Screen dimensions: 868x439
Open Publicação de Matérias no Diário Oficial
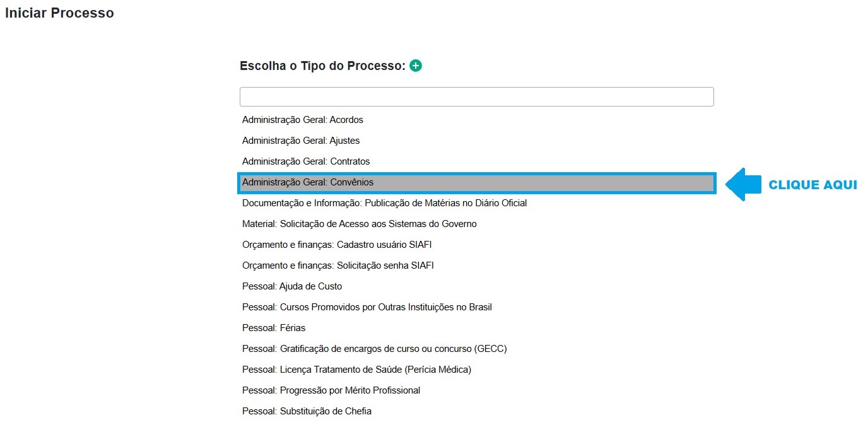point(384,203)
